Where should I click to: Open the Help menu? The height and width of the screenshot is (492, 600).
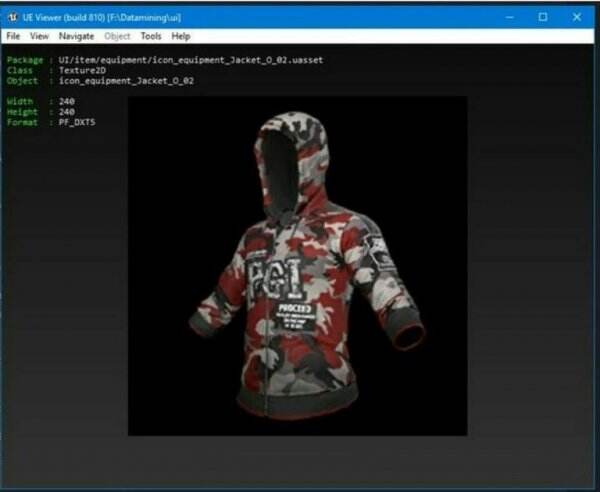[x=181, y=36]
